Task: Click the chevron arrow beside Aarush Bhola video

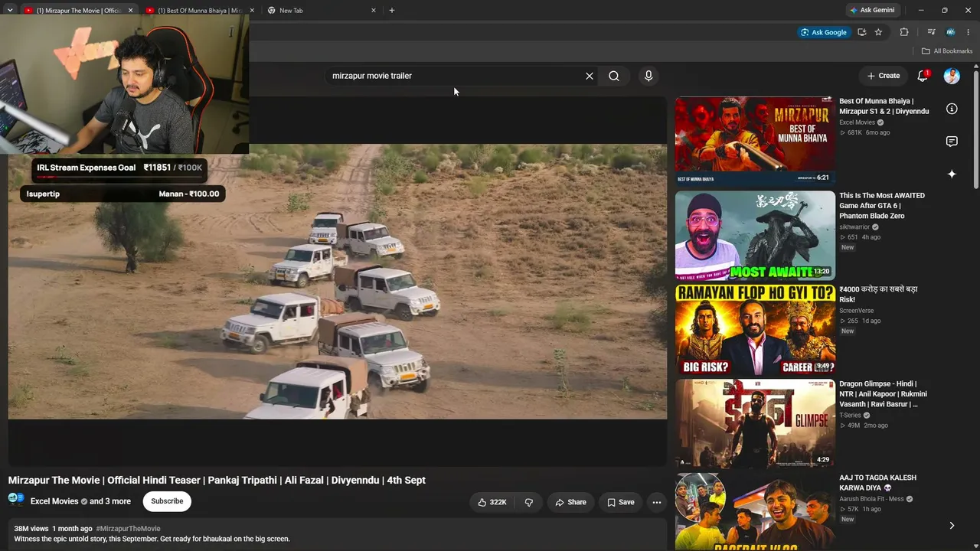Action: point(952,526)
